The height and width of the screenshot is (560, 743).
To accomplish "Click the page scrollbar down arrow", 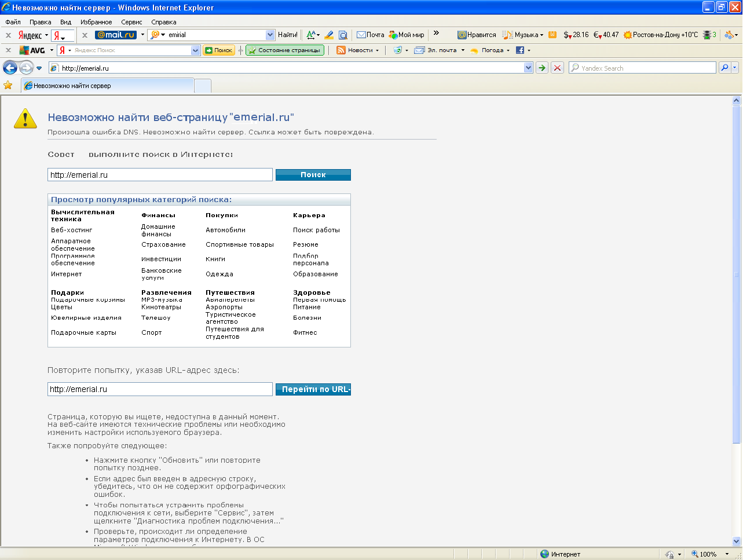I will pyautogui.click(x=737, y=541).
